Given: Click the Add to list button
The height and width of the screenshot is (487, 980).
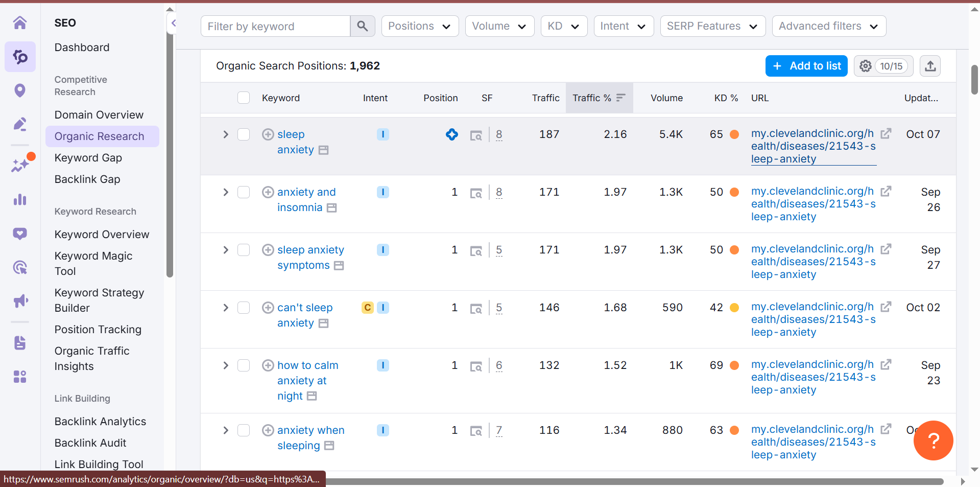Looking at the screenshot, I should [806, 66].
